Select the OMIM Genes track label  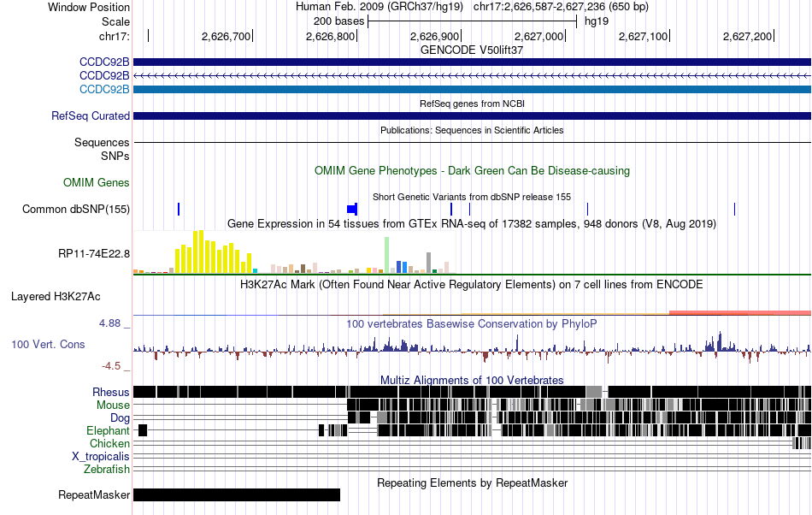point(97,182)
